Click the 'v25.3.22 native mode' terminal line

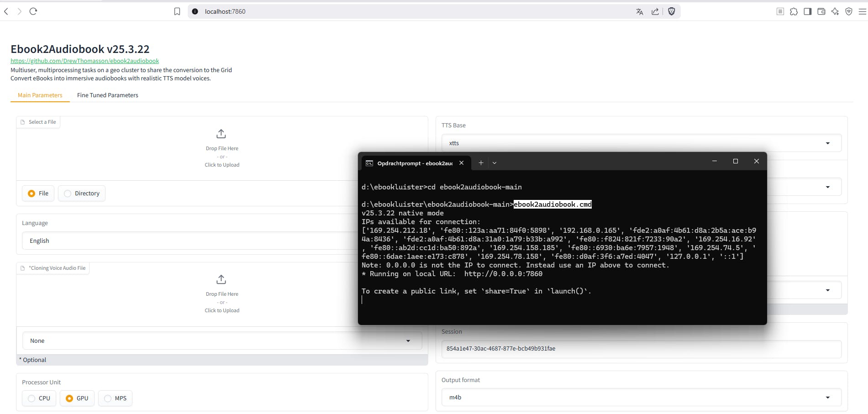point(403,213)
